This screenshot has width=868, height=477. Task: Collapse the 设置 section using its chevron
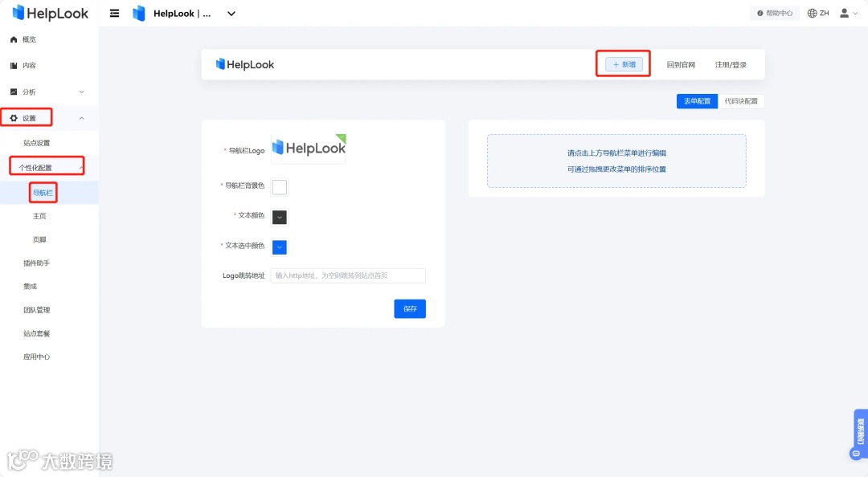click(x=81, y=117)
